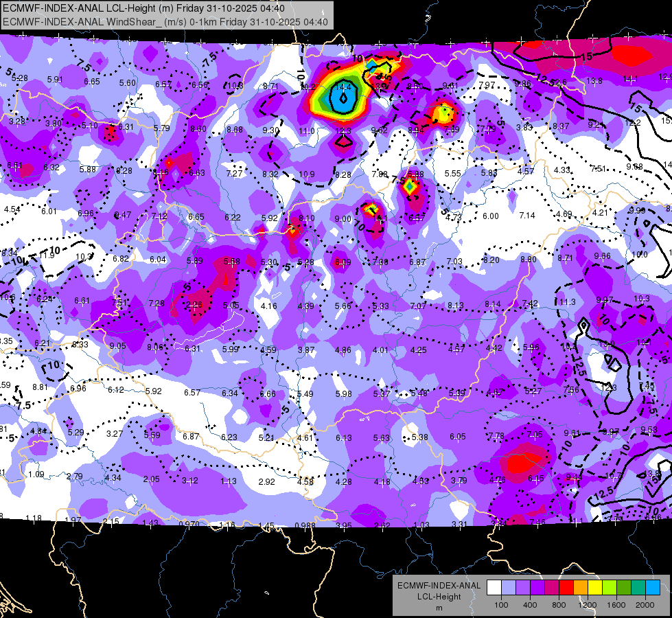Click the medium purple legend swatch left of 400
This screenshot has width=672, height=618.
point(523,588)
